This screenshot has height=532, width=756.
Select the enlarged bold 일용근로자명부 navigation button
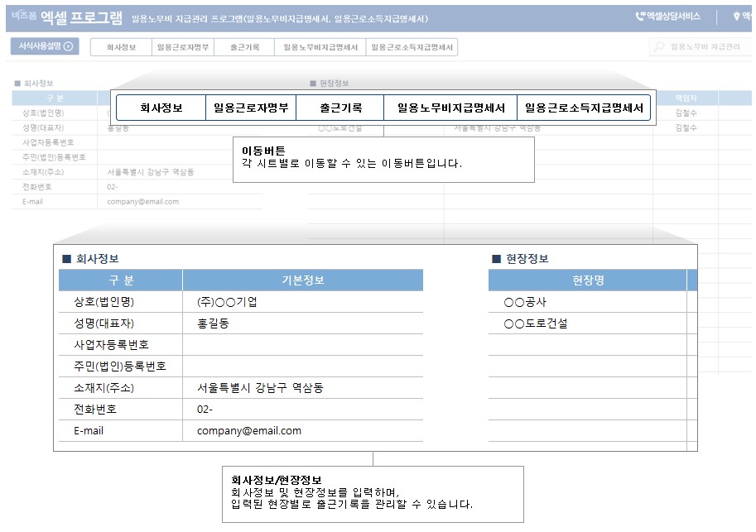[x=251, y=108]
